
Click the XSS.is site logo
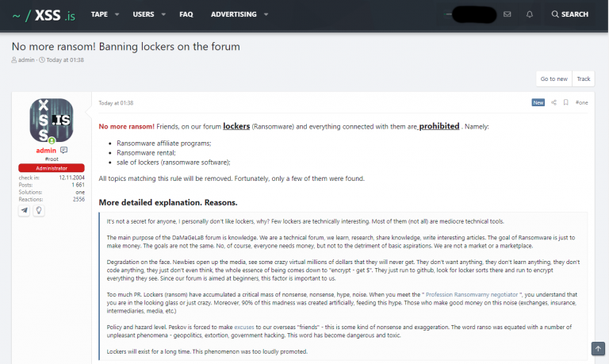(43, 14)
